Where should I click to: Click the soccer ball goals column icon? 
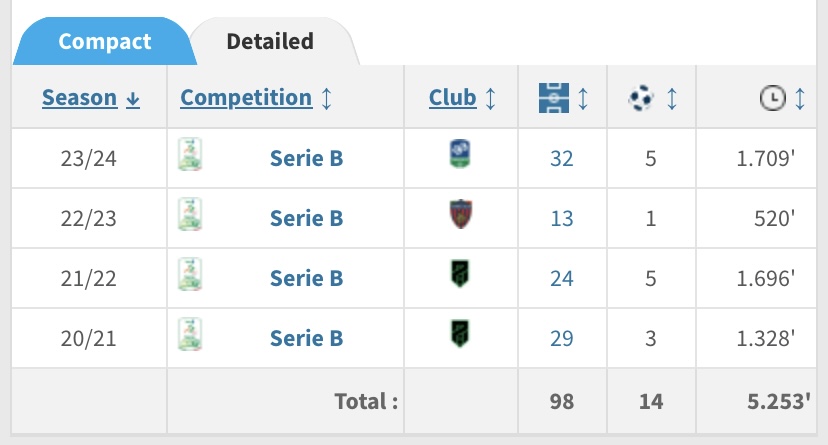[x=642, y=98]
